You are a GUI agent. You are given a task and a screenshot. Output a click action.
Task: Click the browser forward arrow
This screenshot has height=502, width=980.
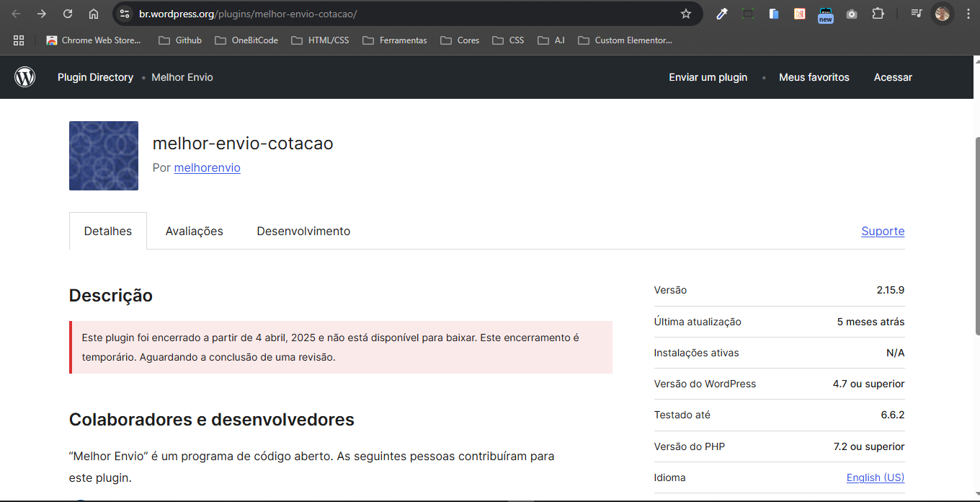[x=42, y=14]
